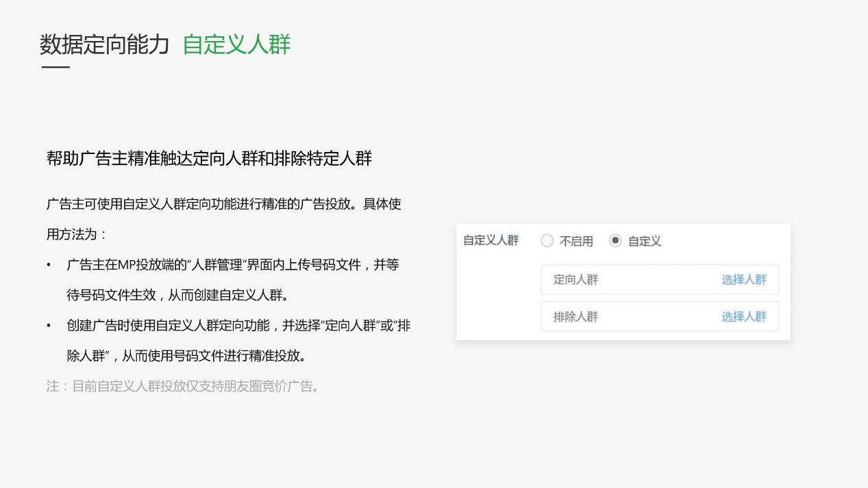Click the note 注：目前自定义人群投放仅支持朋友圈竞价广告
The image size is (868, 488).
point(183,386)
